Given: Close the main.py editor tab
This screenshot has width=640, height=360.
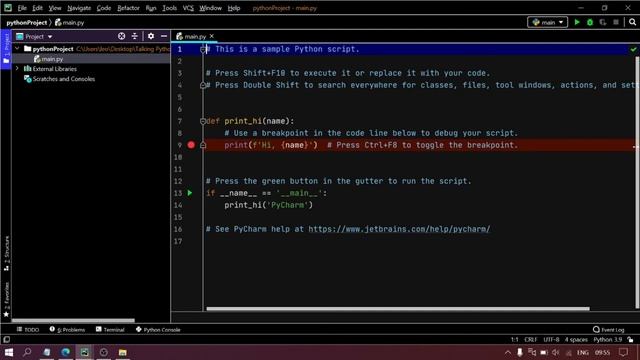Looking at the screenshot, I should click(211, 36).
